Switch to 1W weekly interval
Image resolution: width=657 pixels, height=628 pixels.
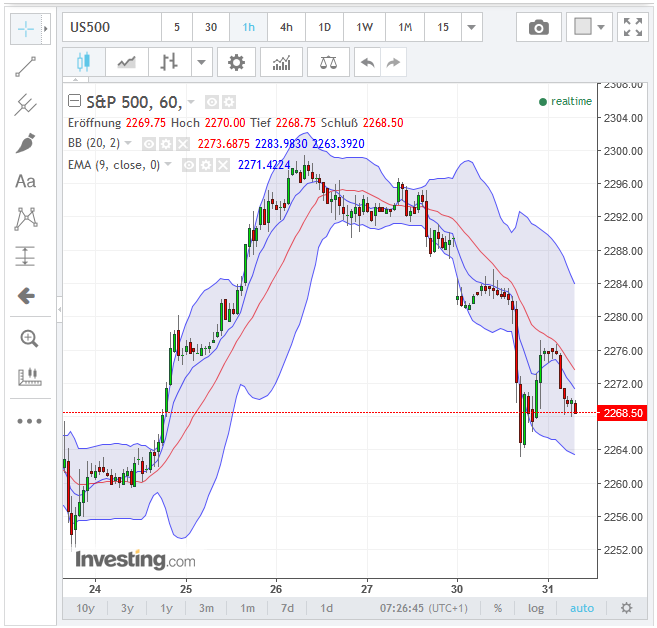pyautogui.click(x=364, y=27)
